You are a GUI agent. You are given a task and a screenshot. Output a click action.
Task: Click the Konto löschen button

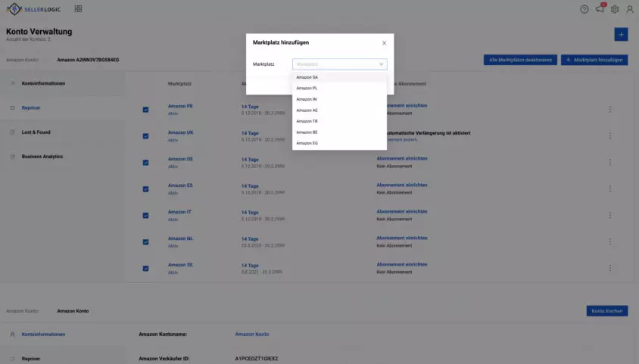(606, 311)
